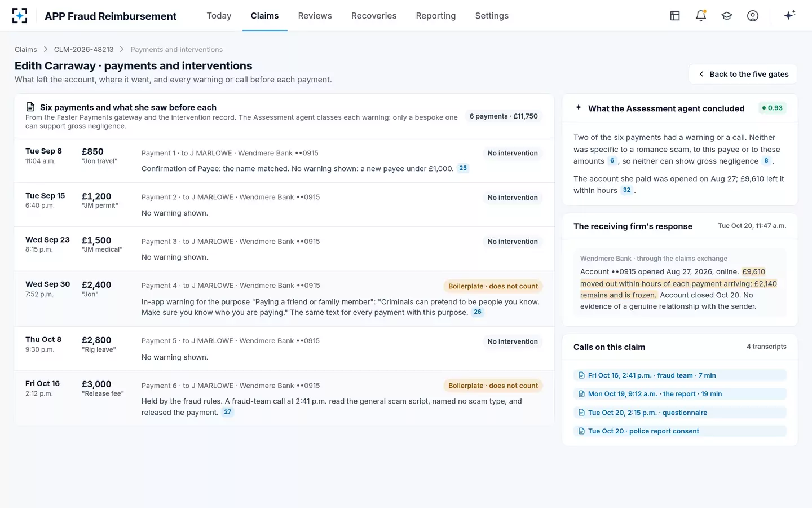Select the Claims tab
812x508 pixels.
(x=264, y=16)
